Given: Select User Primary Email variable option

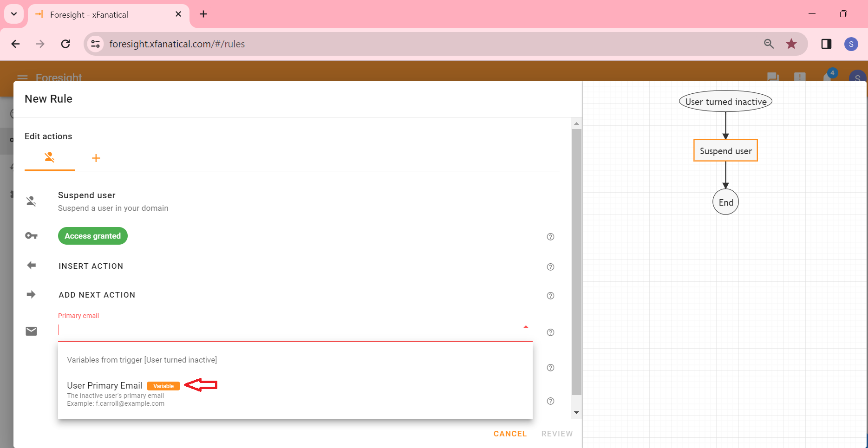Looking at the screenshot, I should 105,386.
